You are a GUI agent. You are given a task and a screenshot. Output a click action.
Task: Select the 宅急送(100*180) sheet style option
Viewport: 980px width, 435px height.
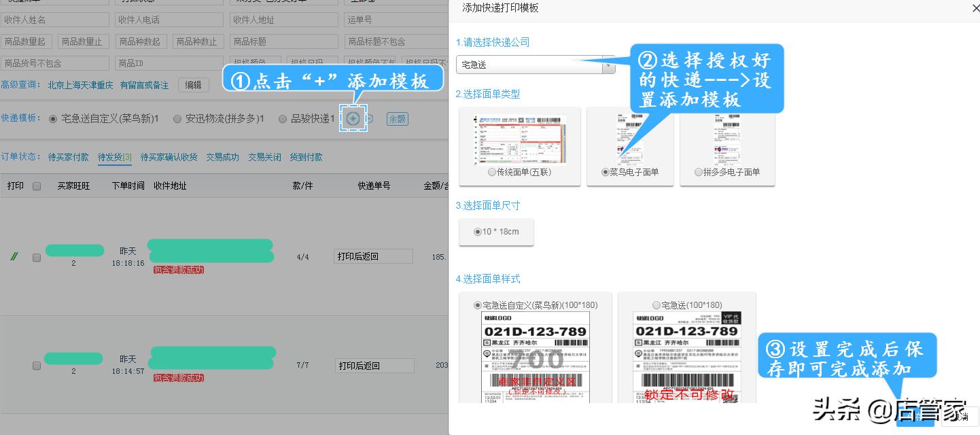tap(655, 304)
